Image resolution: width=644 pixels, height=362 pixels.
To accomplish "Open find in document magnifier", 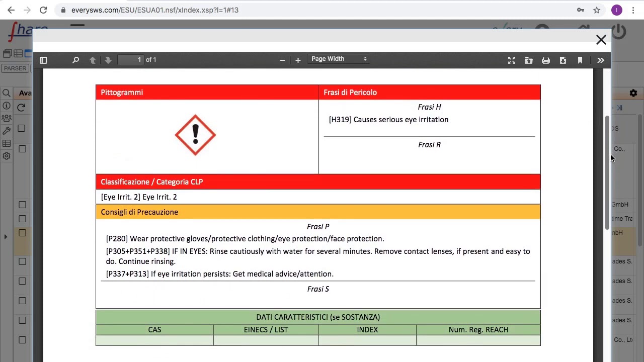I will pos(75,60).
